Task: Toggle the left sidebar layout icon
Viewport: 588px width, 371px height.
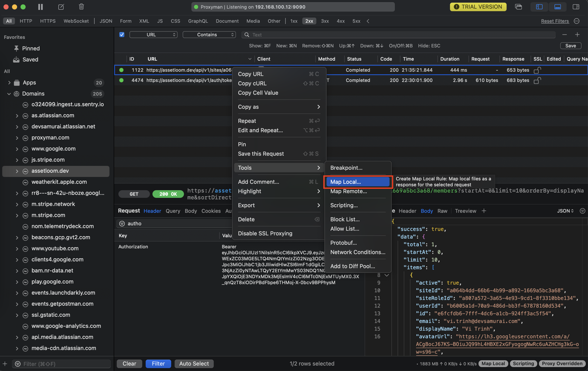Action: coord(539,7)
